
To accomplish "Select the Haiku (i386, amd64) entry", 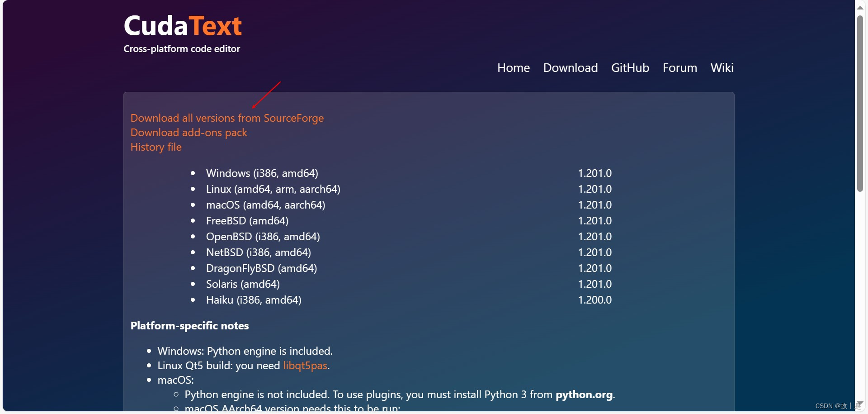I will 254,300.
